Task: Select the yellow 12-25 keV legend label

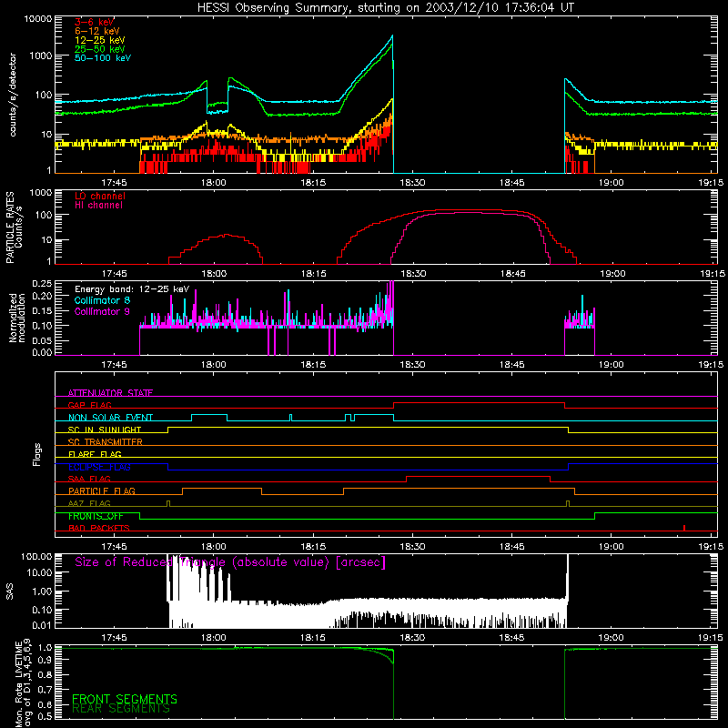Action: 99,40
